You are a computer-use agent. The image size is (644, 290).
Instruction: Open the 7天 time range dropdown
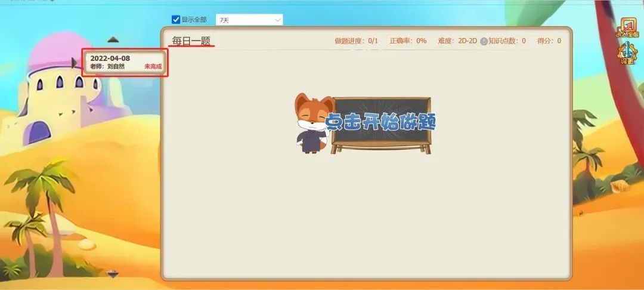[x=249, y=20]
